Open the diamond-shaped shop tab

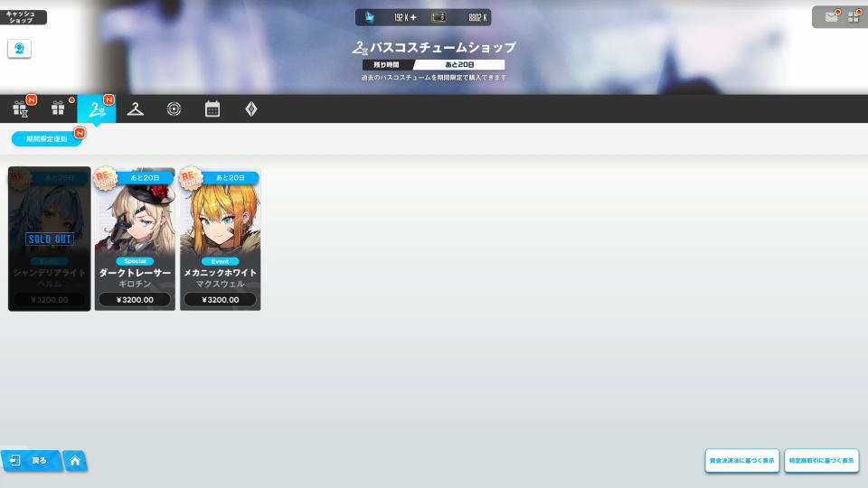251,108
